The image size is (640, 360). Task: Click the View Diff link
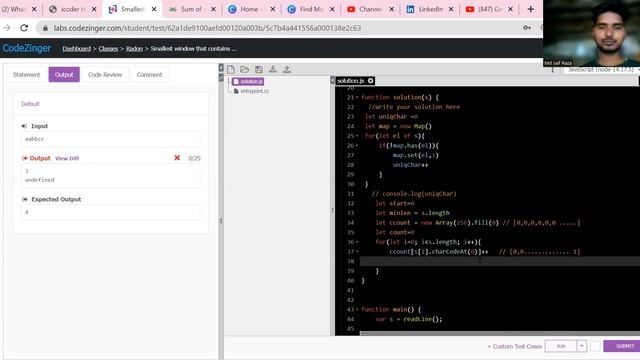pos(67,158)
